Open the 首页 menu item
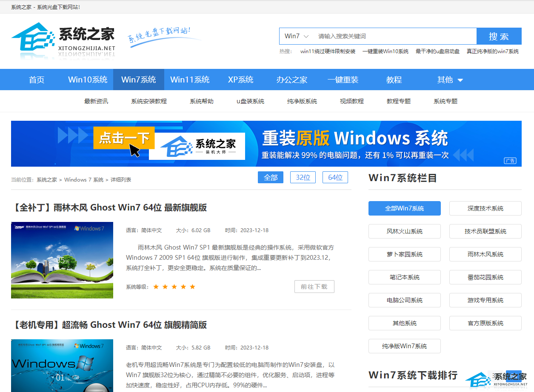Image resolution: width=534 pixels, height=392 pixels. pyautogui.click(x=36, y=79)
